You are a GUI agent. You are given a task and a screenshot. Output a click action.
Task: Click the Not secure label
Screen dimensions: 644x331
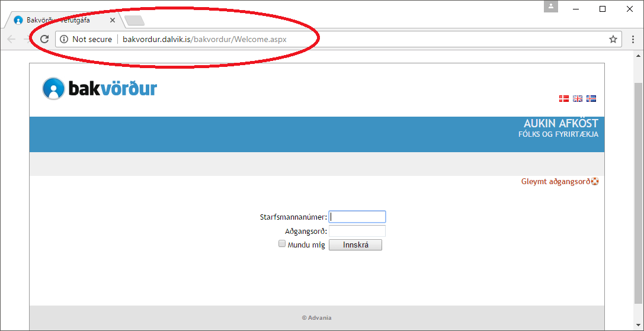[92, 40]
